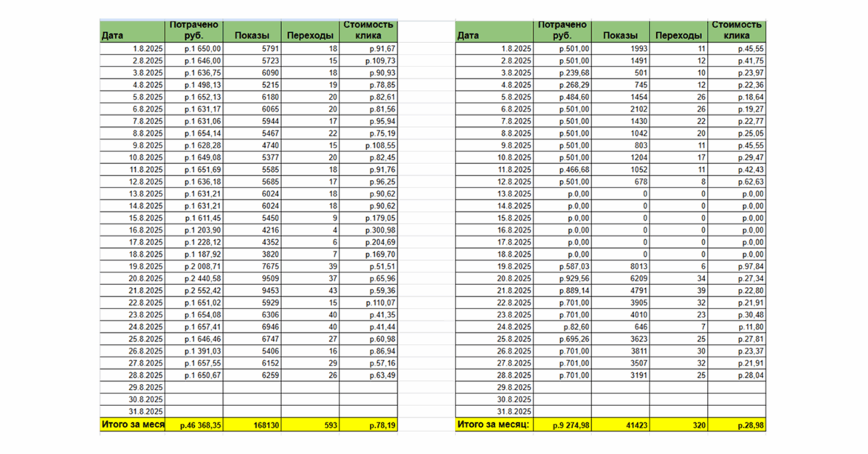Viewport: 868px width, 454px height.
Task: Select the impressions cell "3811"
Action: [620, 351]
